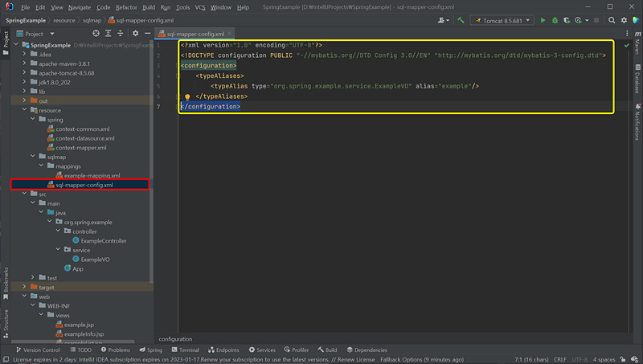Collapse the resource folder
Screen dimensions: 643x364
(x=25, y=110)
